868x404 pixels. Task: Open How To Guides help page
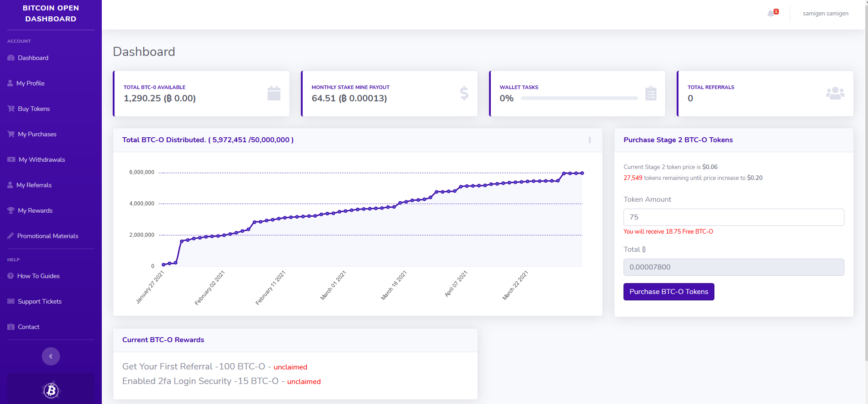pos(38,276)
